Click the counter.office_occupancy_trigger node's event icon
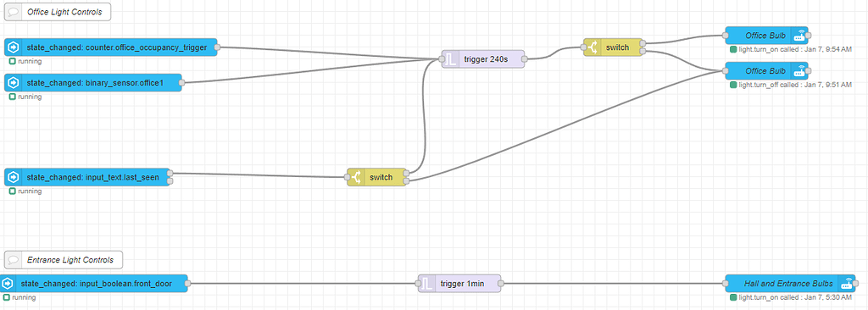 13,47
